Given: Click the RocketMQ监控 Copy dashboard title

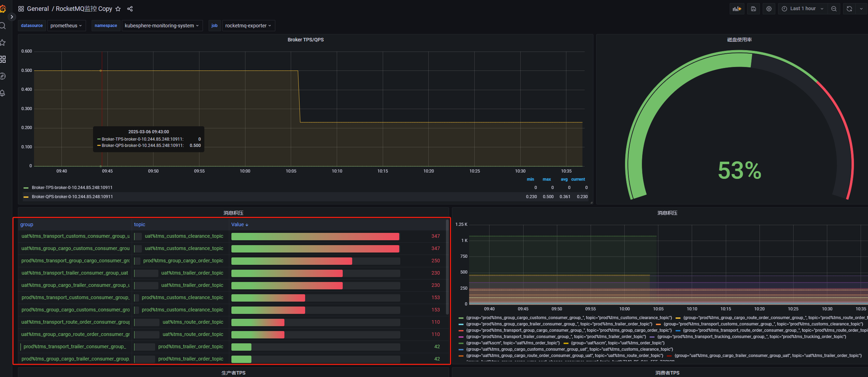Looking at the screenshot, I should pos(84,9).
